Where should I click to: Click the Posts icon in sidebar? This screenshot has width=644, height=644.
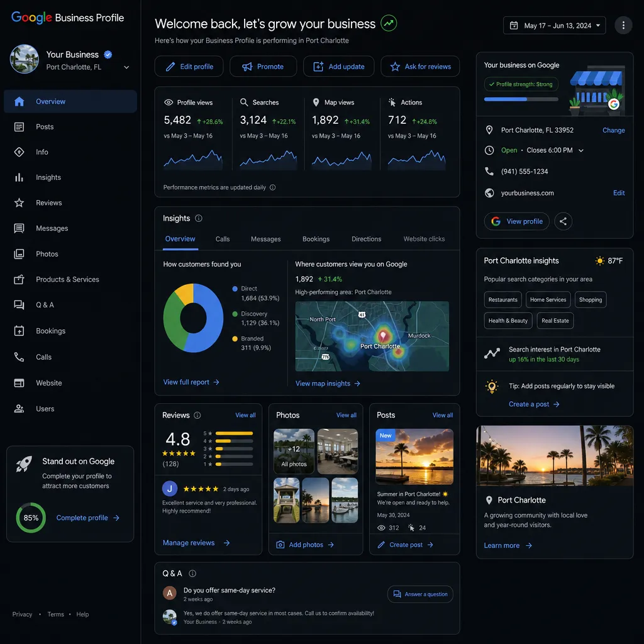pos(19,127)
